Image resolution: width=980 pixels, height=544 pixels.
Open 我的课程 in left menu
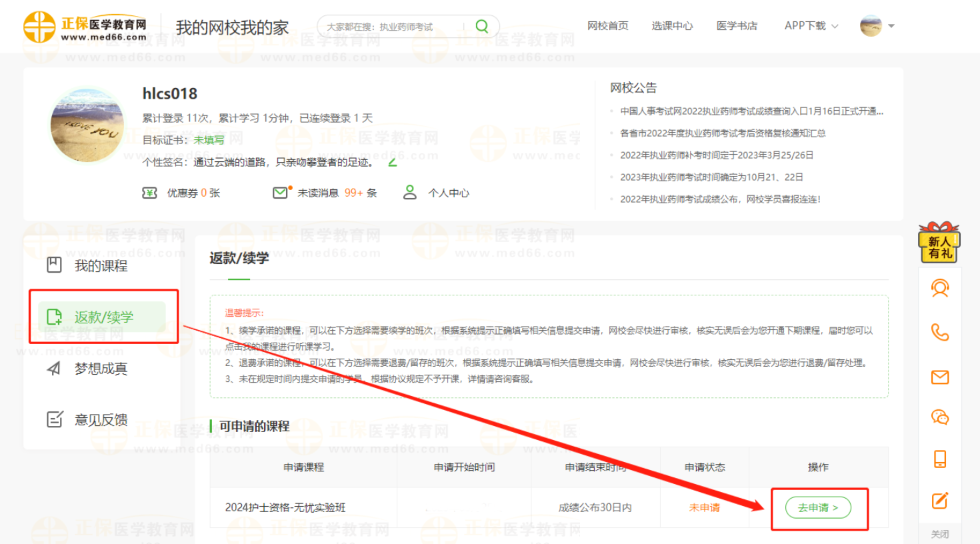(101, 266)
